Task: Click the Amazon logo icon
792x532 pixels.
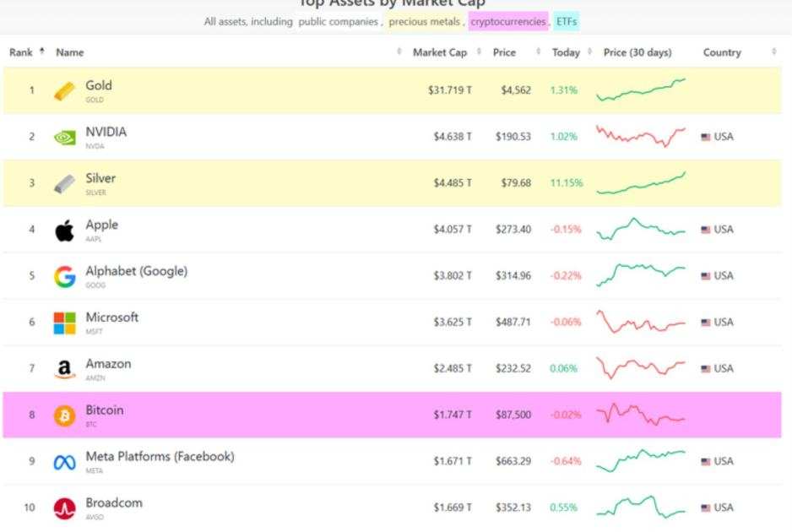Action: click(x=65, y=369)
